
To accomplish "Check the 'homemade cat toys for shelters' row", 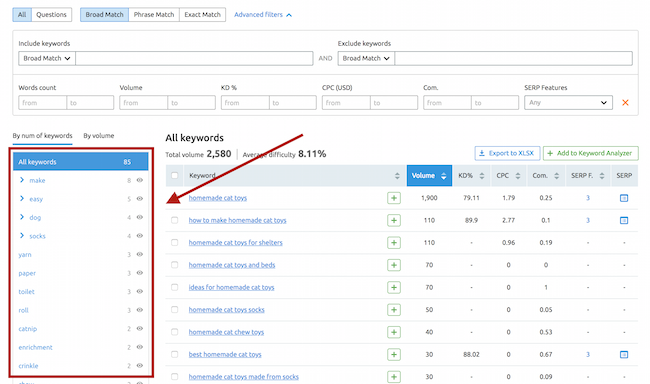I will pyautogui.click(x=175, y=243).
